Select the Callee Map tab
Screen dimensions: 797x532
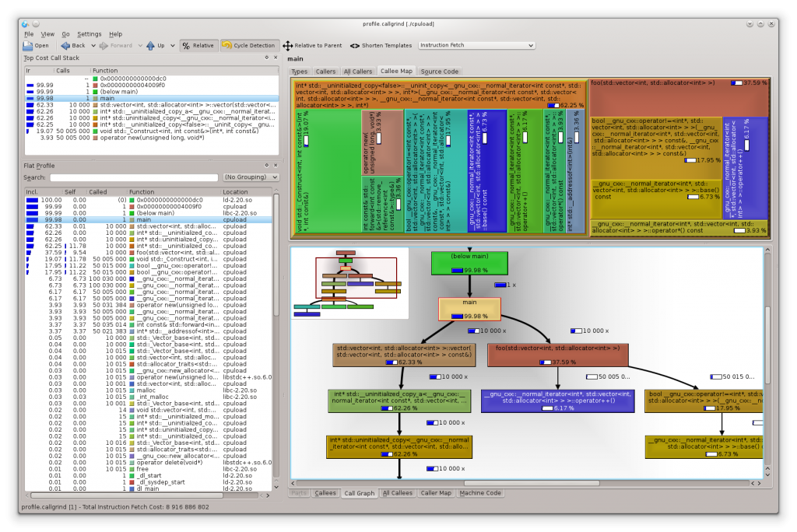point(396,71)
